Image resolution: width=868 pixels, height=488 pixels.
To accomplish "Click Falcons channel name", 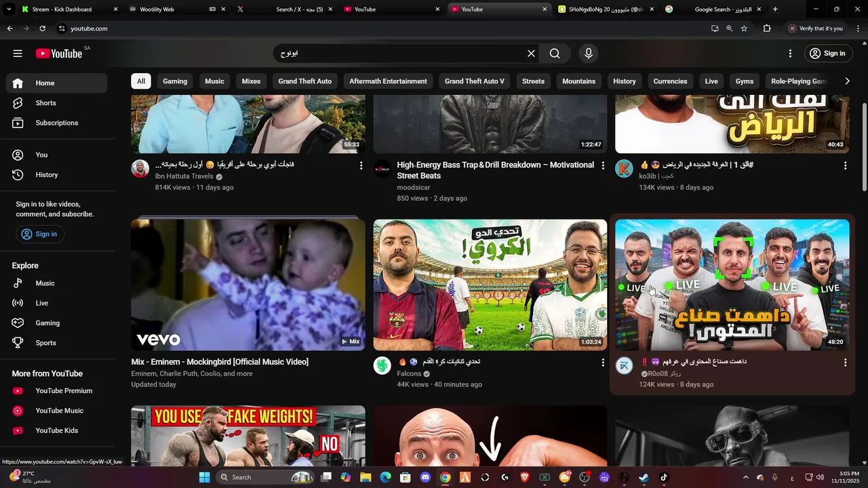I will 410,374.
